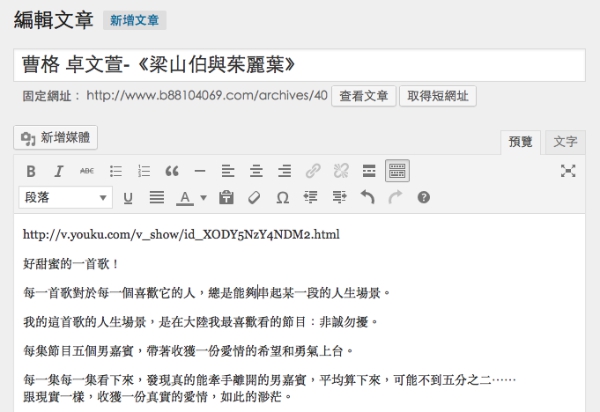Apply strikethrough with ABC icon
Viewport: 600px width, 412px height.
(x=87, y=171)
